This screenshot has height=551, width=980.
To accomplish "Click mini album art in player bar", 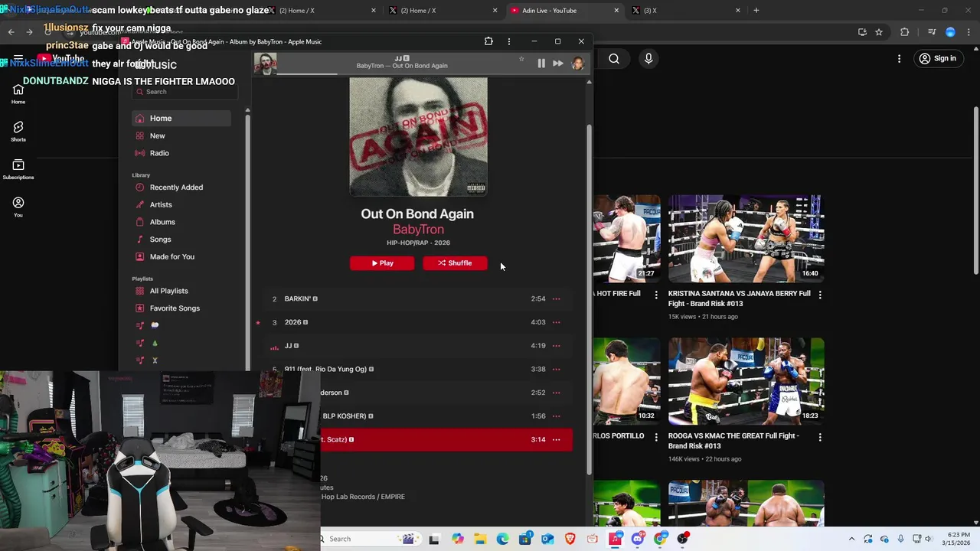I will [265, 64].
